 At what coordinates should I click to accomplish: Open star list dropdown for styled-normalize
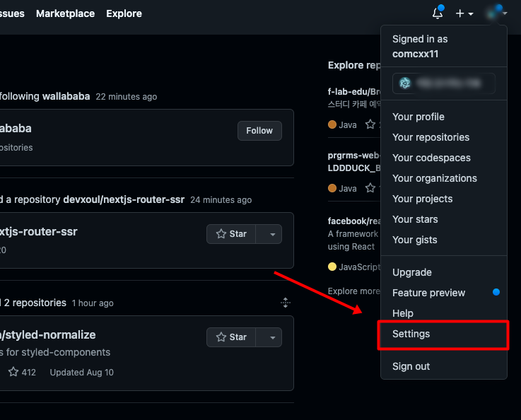(269, 337)
